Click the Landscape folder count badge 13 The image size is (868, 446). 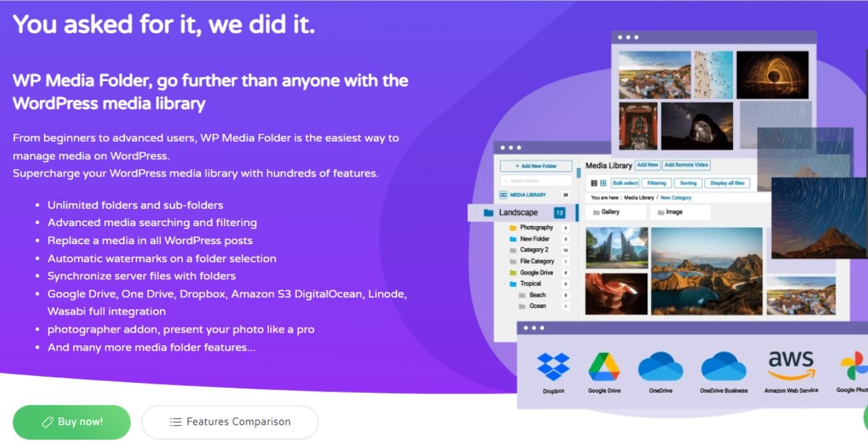560,213
